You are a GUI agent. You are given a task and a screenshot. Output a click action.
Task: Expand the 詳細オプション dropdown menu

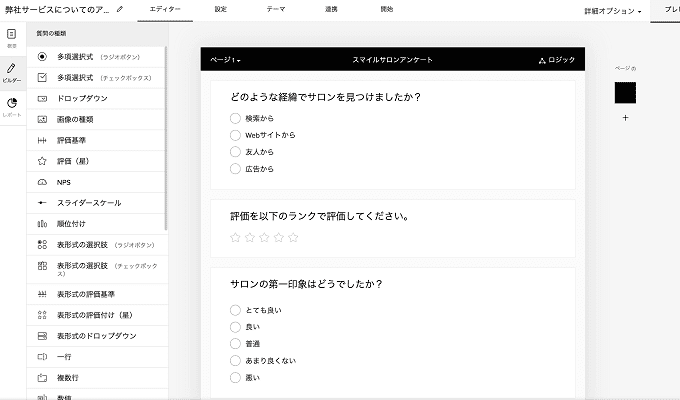coord(613,12)
